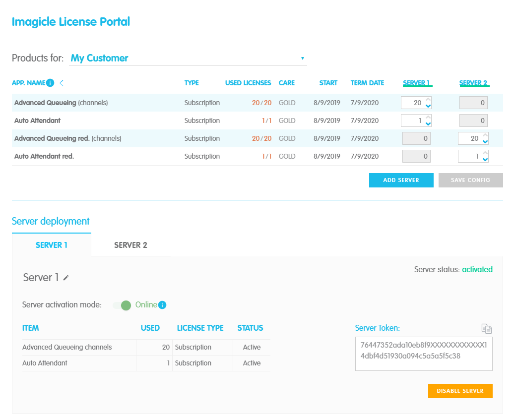Sort by the SERVER 2 column header
Image resolution: width=514 pixels, height=420 pixels.
point(474,83)
